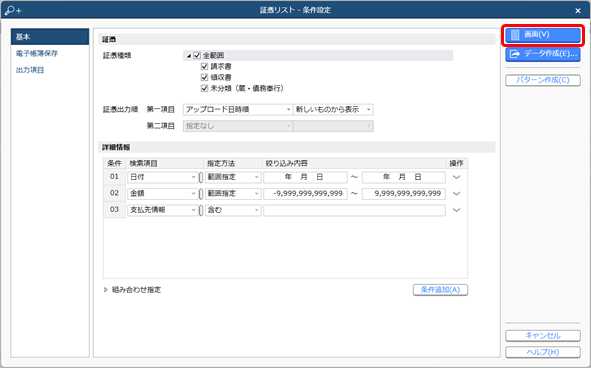The width and height of the screenshot is (591, 368).
Task: Click condition number 03 cell
Action: 114,210
